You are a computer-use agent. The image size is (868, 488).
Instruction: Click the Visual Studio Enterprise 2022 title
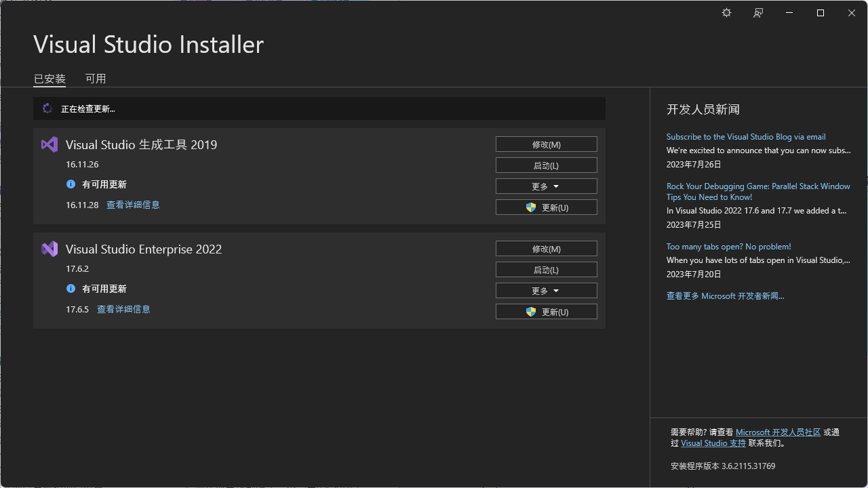coord(144,249)
